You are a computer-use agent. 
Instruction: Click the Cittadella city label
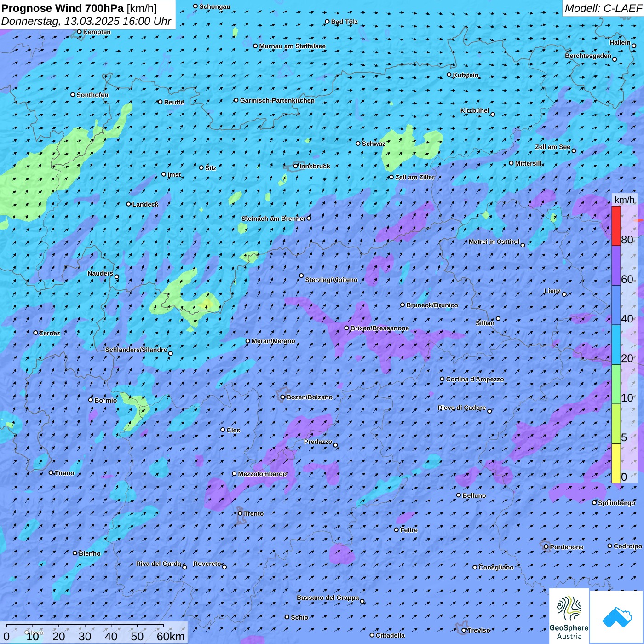pyautogui.click(x=391, y=635)
